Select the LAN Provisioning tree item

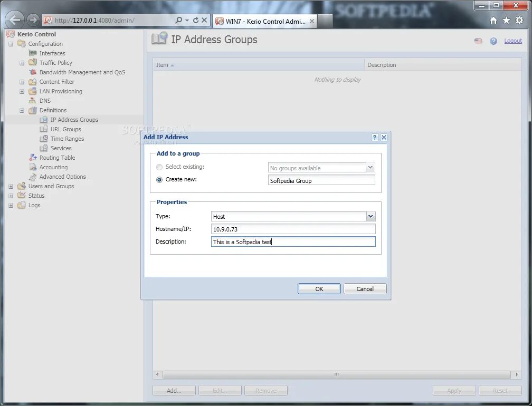(60, 91)
